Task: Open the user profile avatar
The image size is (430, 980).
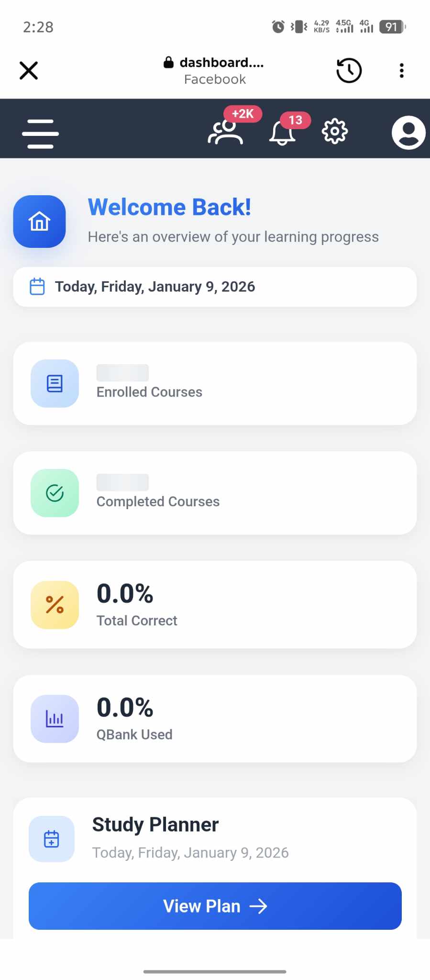Action: [408, 133]
